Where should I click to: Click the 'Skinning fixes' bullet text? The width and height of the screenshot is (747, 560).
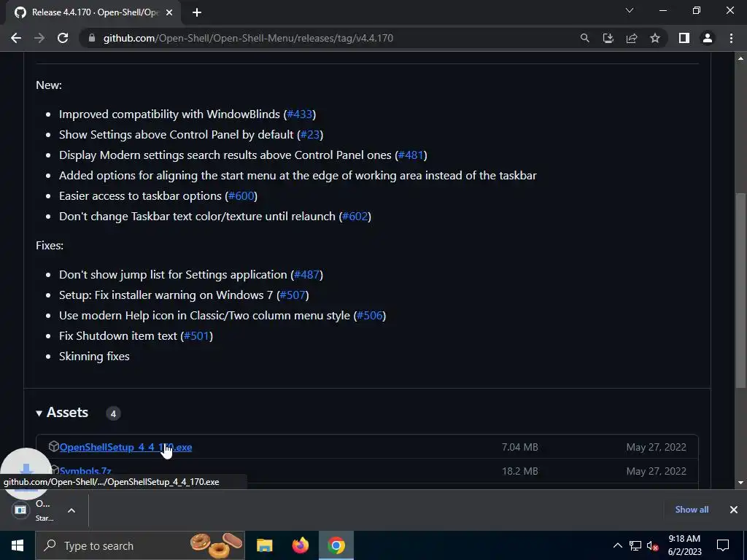[94, 357]
